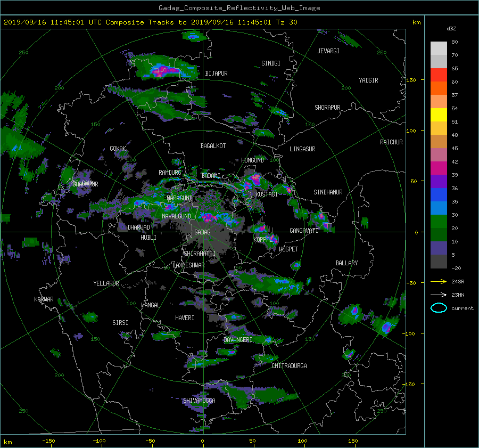
Task: Click the -150 km tick on bottom axis
Action: pos(48,441)
